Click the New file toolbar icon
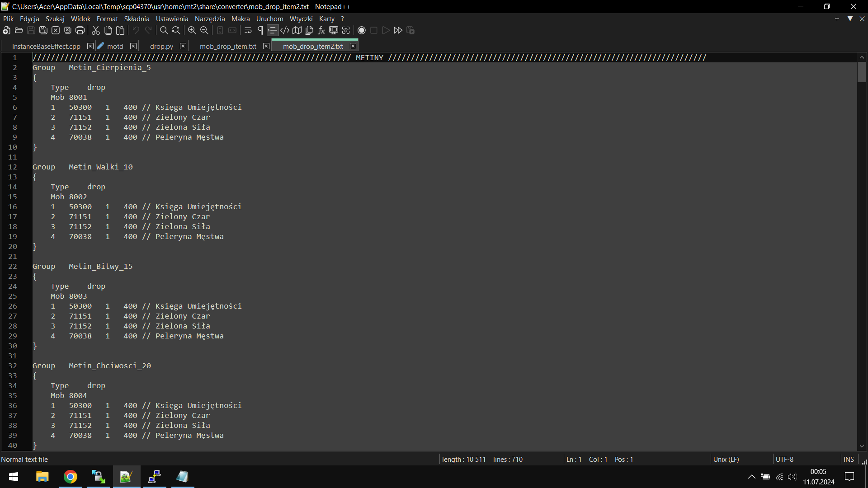The image size is (868, 488). pos(6,30)
